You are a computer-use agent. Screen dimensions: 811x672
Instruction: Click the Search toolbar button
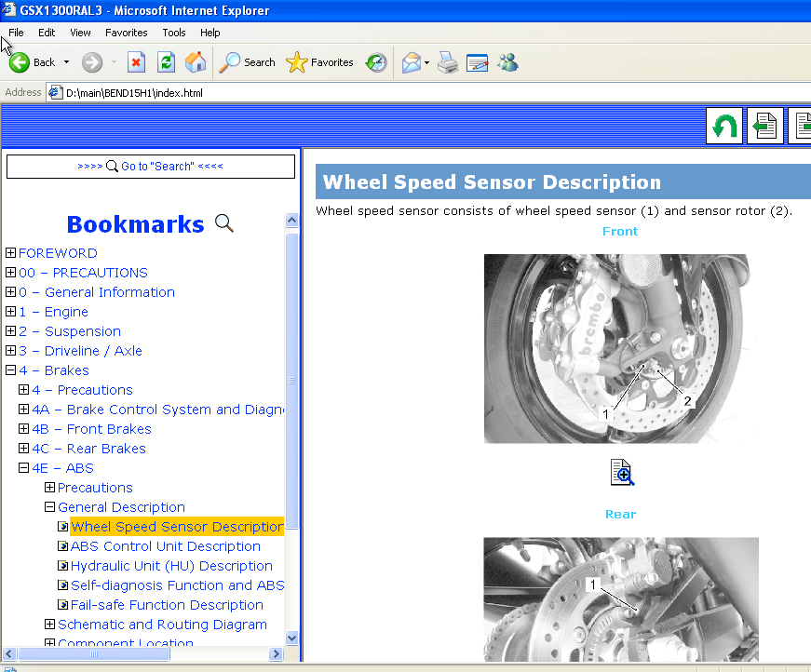[x=248, y=62]
